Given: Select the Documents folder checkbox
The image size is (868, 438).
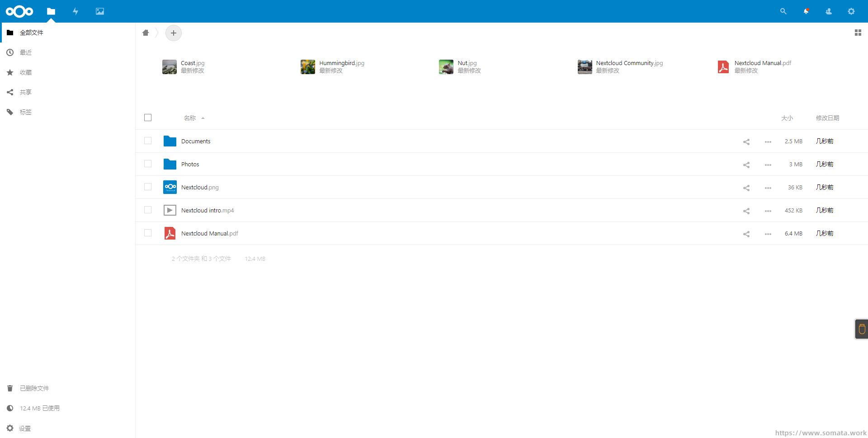Looking at the screenshot, I should [148, 141].
